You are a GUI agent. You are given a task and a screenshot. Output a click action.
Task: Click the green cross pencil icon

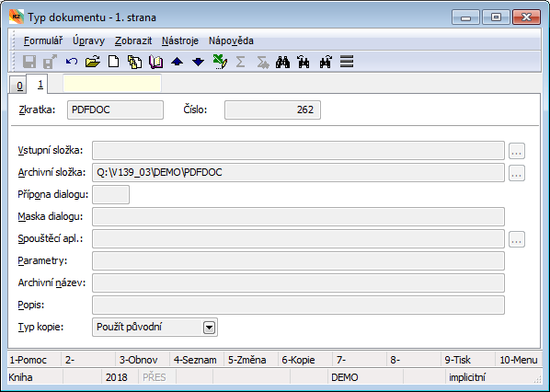point(220,62)
